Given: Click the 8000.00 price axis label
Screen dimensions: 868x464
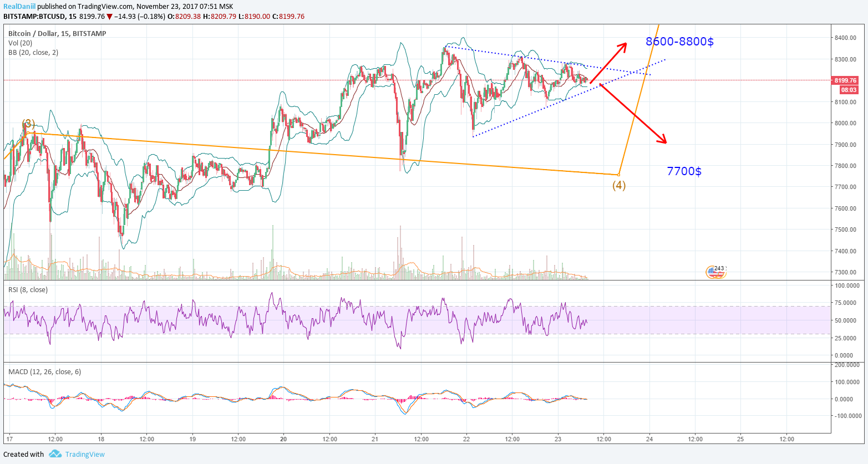Looking at the screenshot, I should [845, 124].
